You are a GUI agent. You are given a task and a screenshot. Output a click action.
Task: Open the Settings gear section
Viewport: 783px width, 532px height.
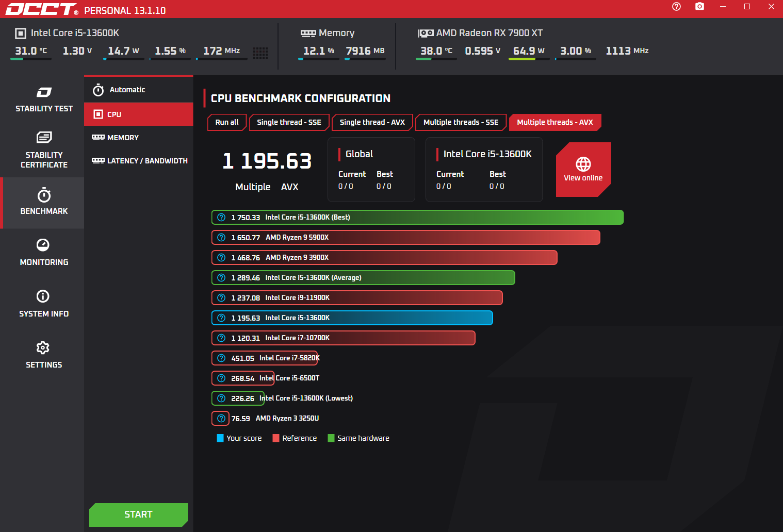44,355
